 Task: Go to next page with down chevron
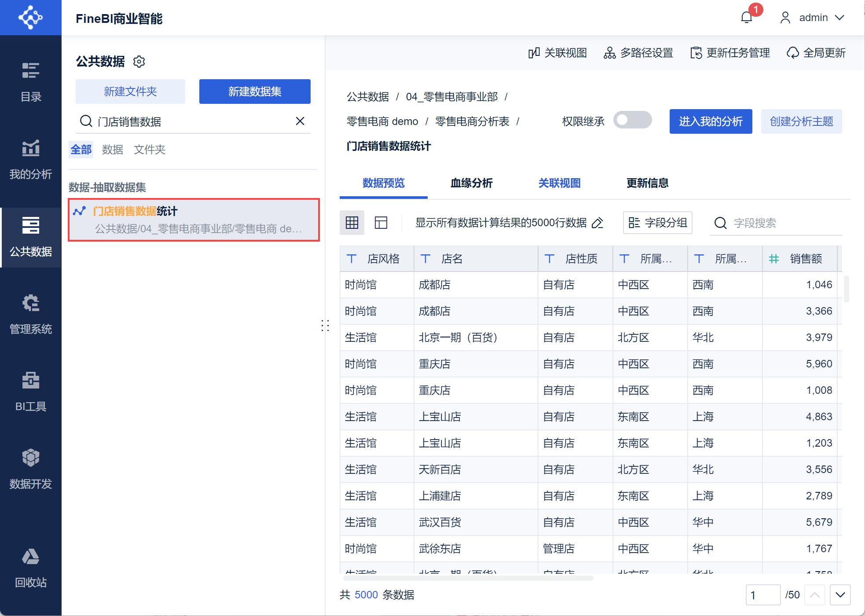(840, 595)
